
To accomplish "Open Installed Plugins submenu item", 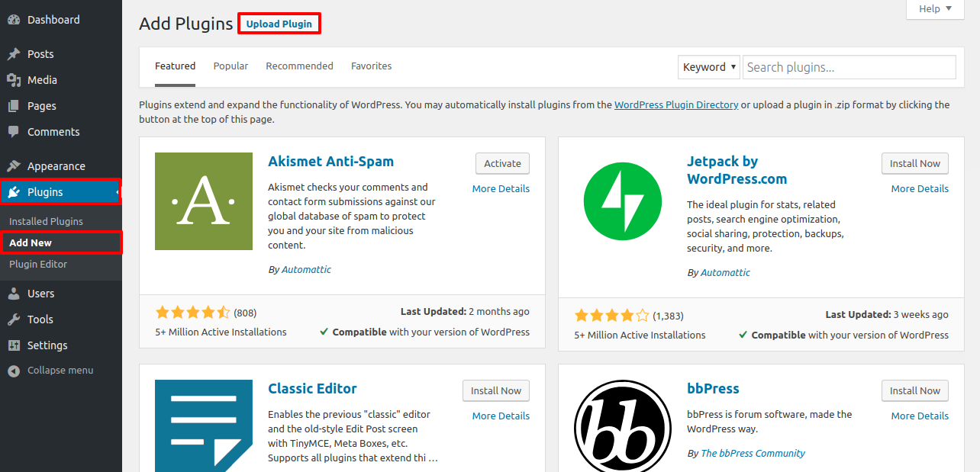I will click(47, 221).
